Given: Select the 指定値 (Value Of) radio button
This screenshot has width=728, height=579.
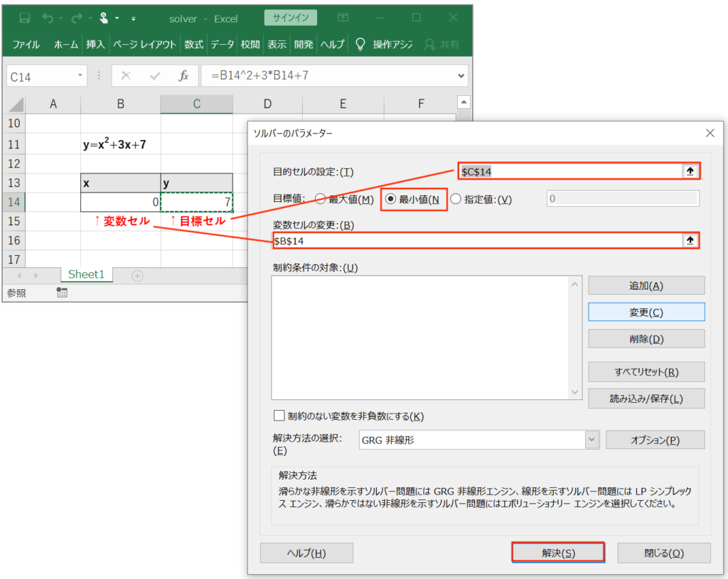Looking at the screenshot, I should coord(456,200).
